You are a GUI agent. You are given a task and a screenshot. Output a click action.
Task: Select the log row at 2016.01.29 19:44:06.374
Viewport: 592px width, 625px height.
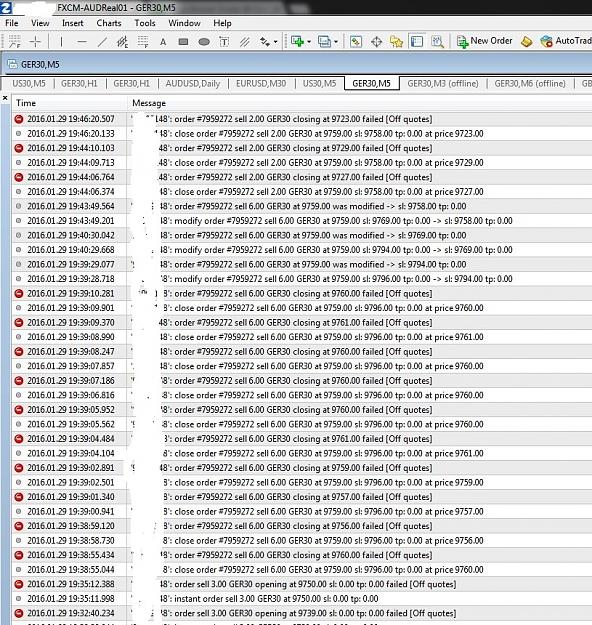(302, 192)
